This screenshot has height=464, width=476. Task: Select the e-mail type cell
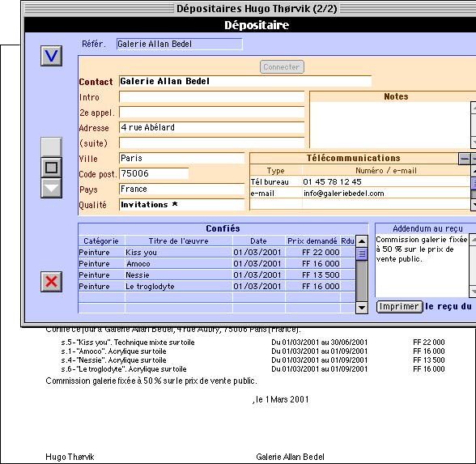[x=276, y=194]
